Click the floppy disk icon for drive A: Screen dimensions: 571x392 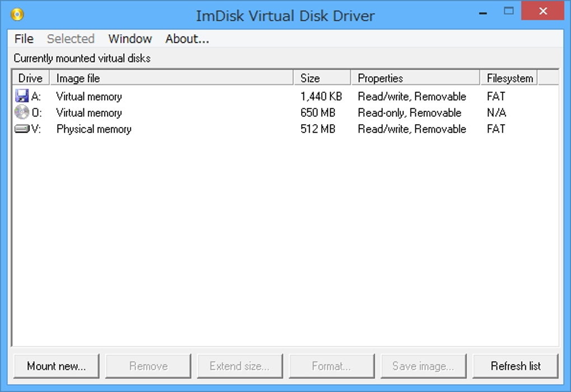click(x=22, y=96)
